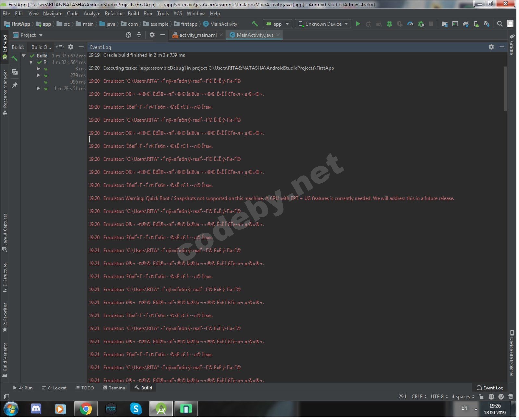Image resolution: width=519 pixels, height=420 pixels.
Task: Switch to the activity_main.xml tab
Action: [x=198, y=35]
